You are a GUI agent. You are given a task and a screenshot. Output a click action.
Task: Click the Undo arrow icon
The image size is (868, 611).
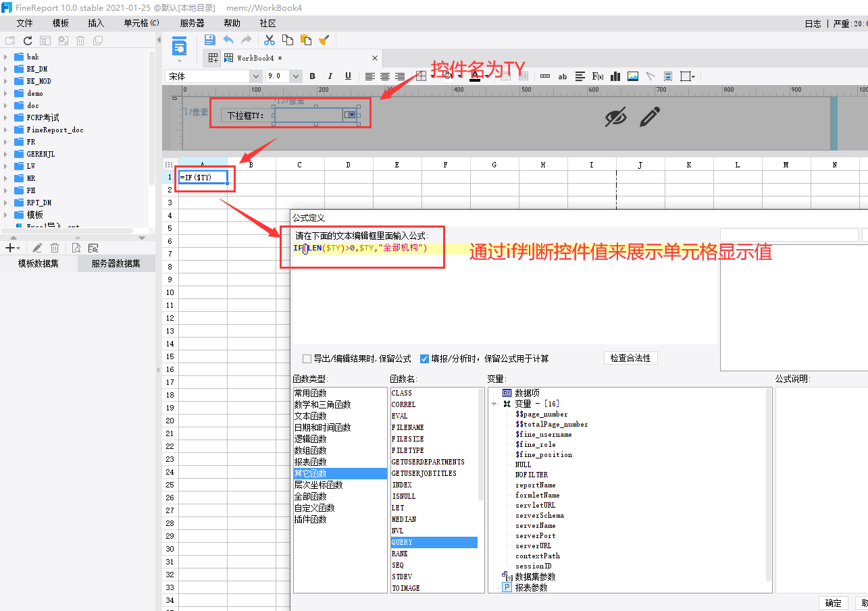tap(228, 40)
